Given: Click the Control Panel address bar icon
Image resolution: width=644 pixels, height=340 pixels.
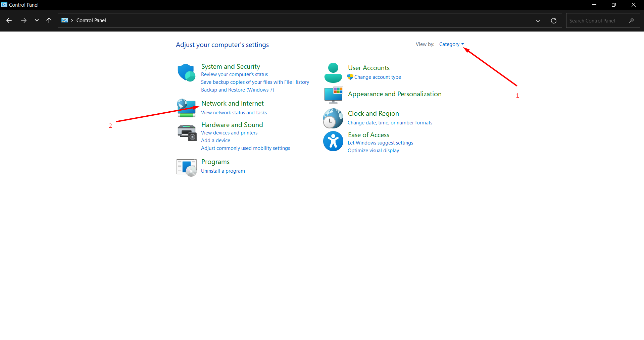Looking at the screenshot, I should tap(65, 20).
